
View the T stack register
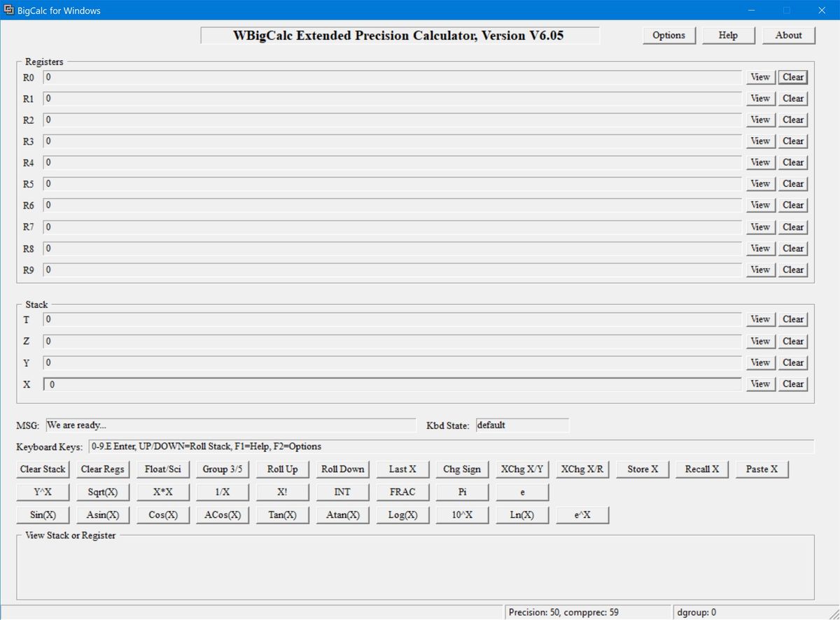760,319
